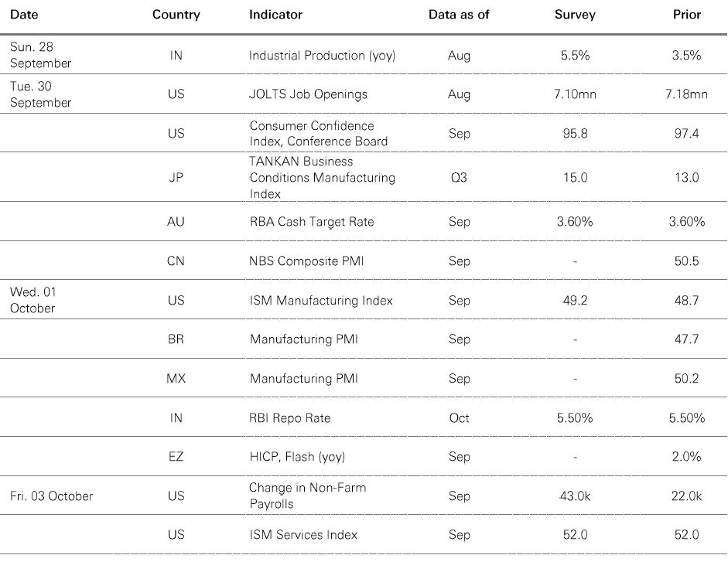Click the Date column header

24,15
